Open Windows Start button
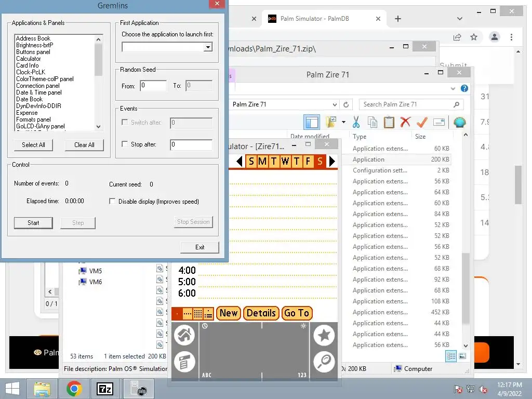The image size is (532, 399). click(x=12, y=389)
